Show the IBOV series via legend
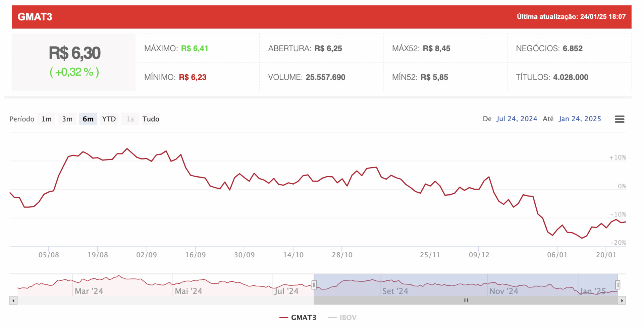The width and height of the screenshot is (644, 327). pos(342,317)
